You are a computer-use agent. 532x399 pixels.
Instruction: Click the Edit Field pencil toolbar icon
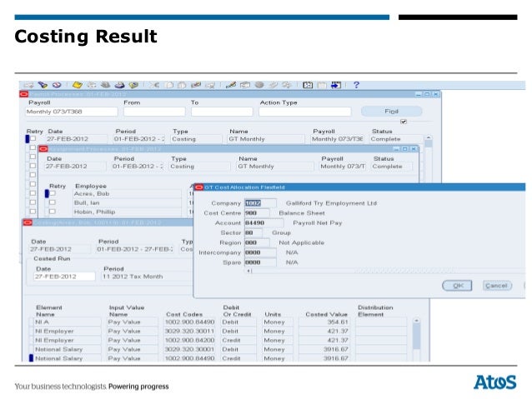tap(231, 85)
